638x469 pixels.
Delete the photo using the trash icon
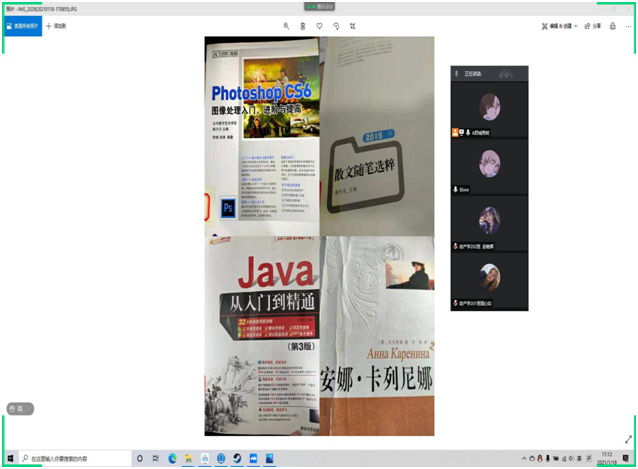point(303,26)
